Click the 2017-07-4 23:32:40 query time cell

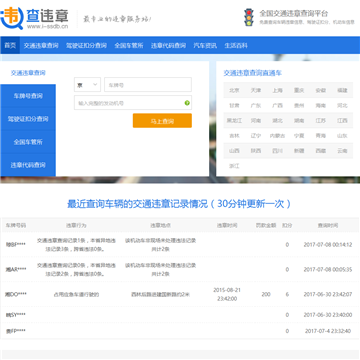[328, 331]
